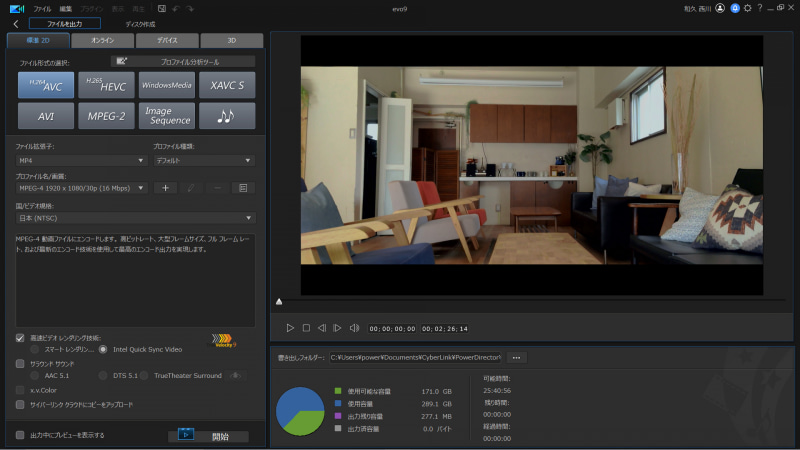Open the デフォルト profile type dropdown

(x=204, y=160)
